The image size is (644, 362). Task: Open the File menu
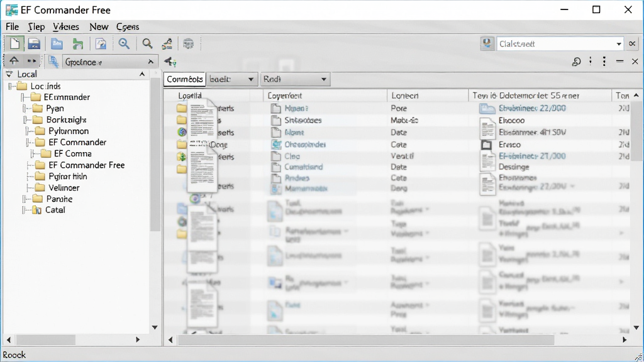coord(12,26)
